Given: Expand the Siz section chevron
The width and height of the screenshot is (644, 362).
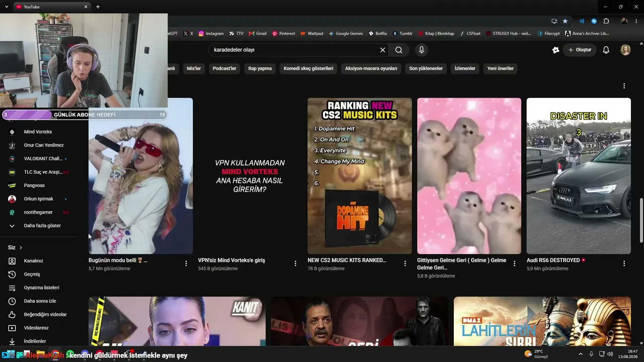Looking at the screenshot, I should tap(21, 247).
